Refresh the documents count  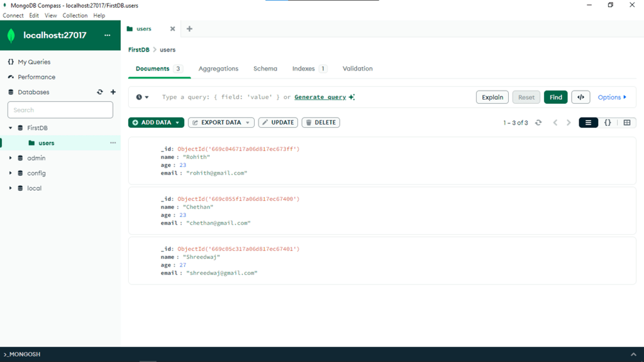pyautogui.click(x=538, y=123)
